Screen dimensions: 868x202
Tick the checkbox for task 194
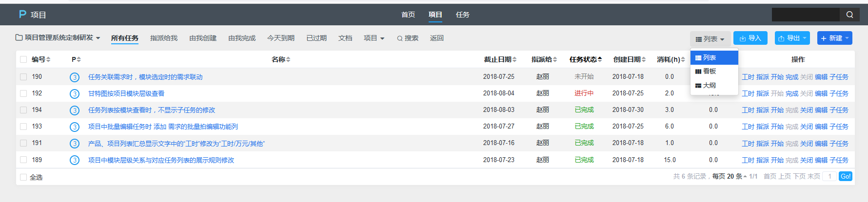click(x=23, y=110)
